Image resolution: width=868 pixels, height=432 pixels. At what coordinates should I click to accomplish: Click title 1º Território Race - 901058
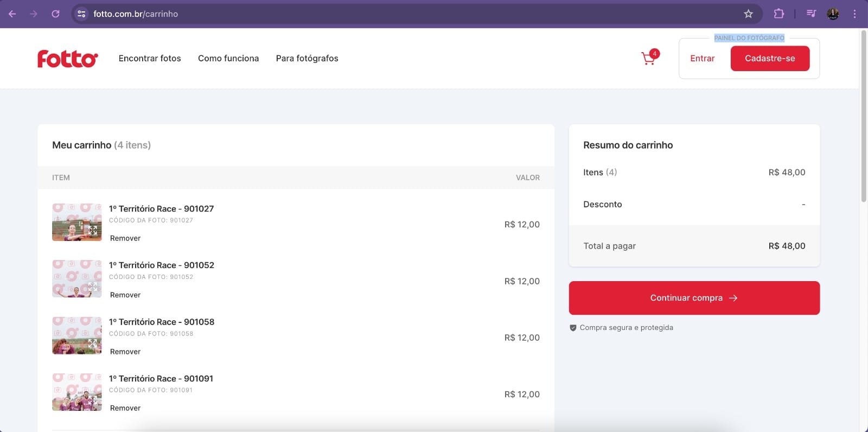(x=161, y=322)
